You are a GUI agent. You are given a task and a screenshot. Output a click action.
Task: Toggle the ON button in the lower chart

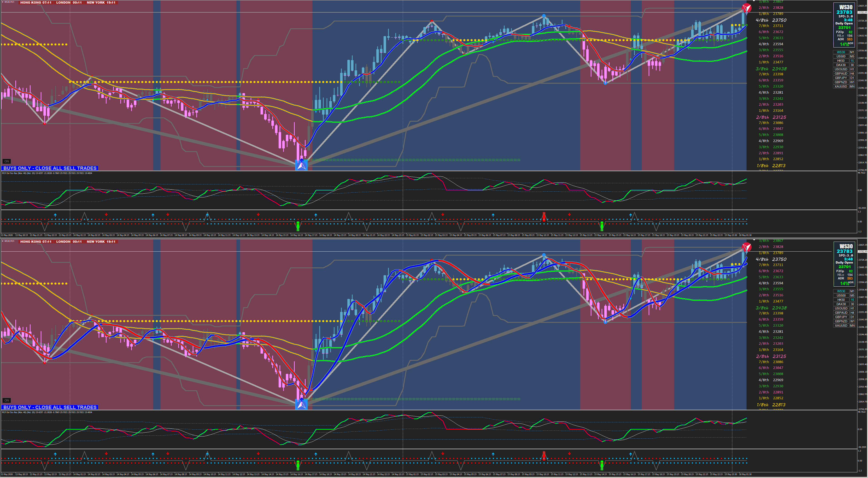(x=6, y=400)
